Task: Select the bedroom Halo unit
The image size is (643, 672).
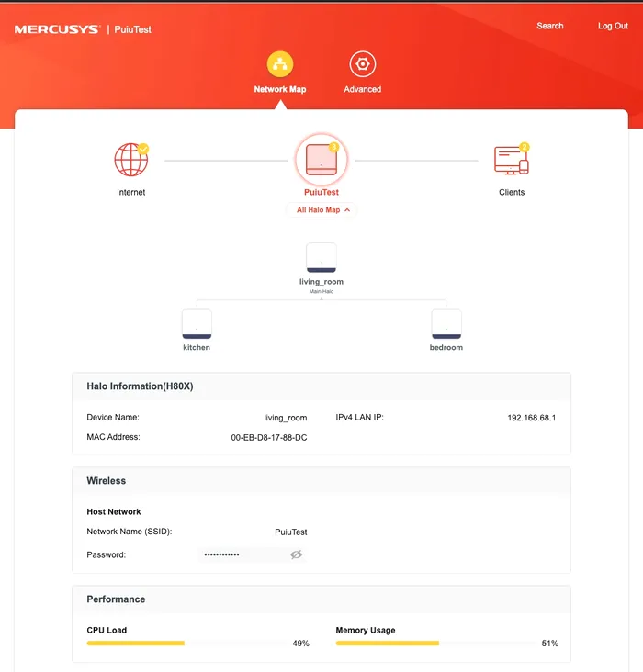Action: click(446, 324)
